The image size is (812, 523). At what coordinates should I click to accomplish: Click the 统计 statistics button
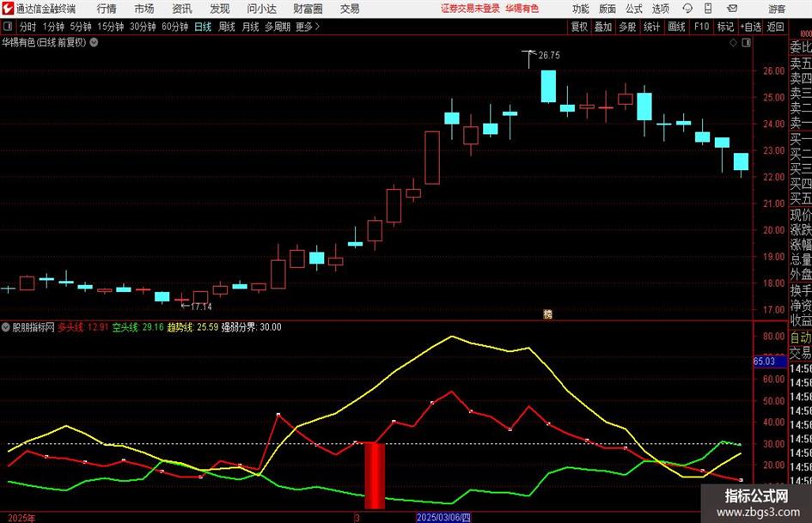pyautogui.click(x=651, y=27)
